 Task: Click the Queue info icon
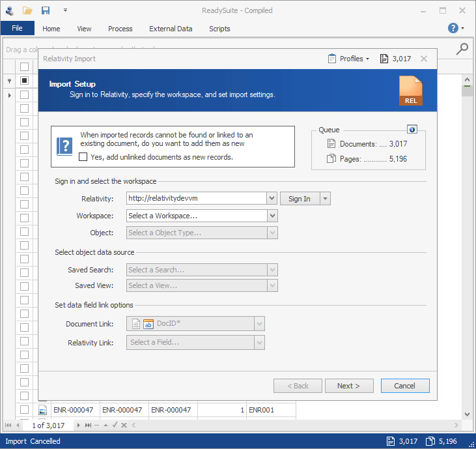(412, 130)
